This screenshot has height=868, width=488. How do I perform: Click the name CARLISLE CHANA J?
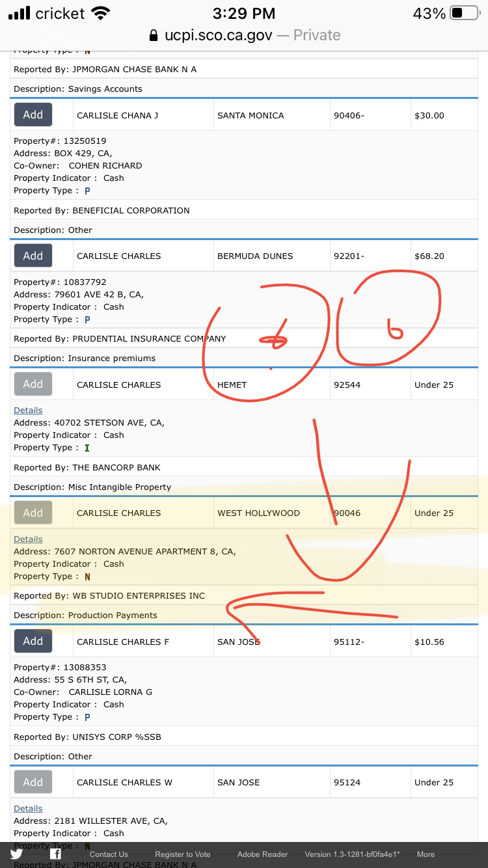point(118,116)
